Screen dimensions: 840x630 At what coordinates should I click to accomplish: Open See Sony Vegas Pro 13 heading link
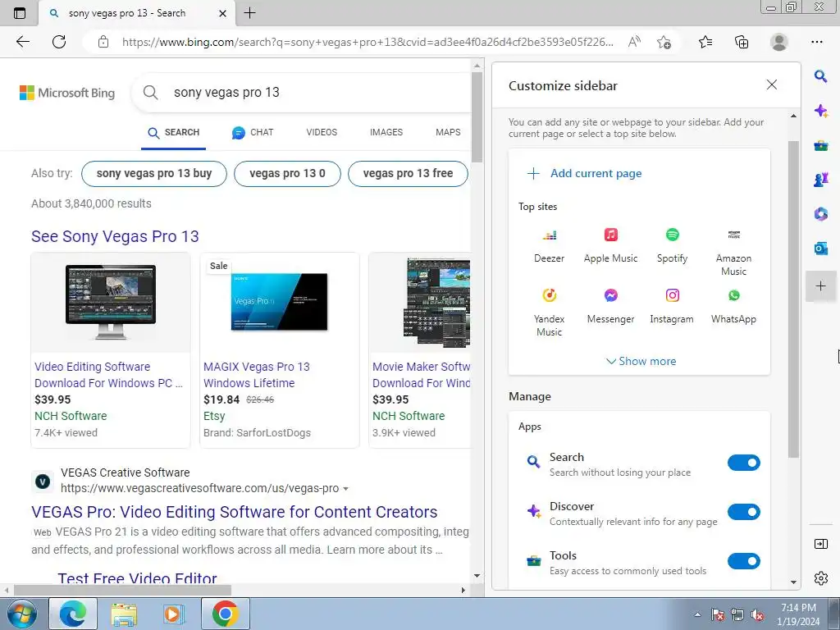(115, 236)
